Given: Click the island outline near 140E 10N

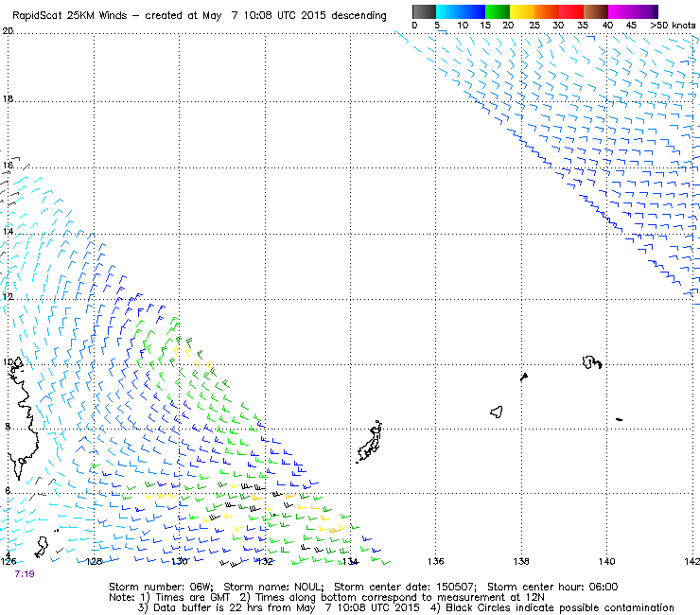Looking at the screenshot, I should tap(592, 362).
